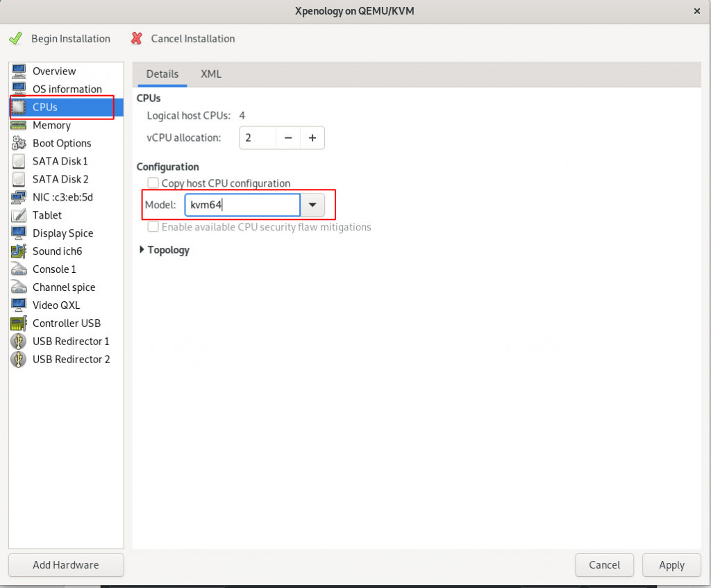Screen dimensions: 711x588
Task: Select the Overview entry in hardware list
Action: [66, 72]
